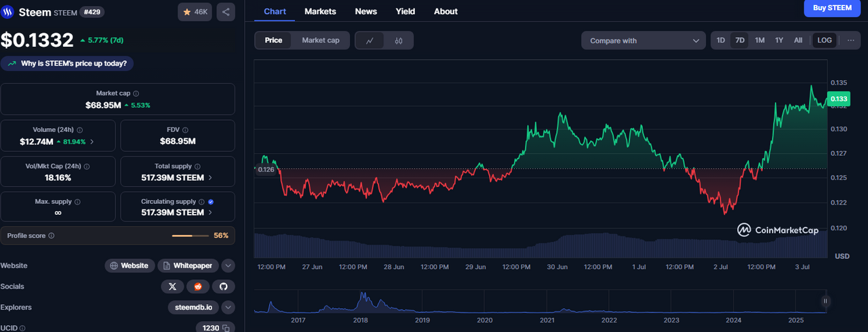
Task: Click the 0.133 current price label
Action: pyautogui.click(x=838, y=100)
